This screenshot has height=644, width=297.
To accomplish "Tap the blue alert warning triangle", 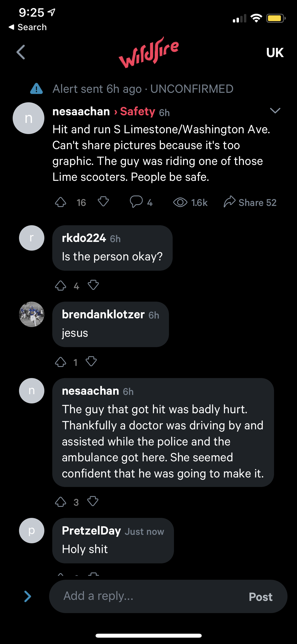I will (36, 89).
